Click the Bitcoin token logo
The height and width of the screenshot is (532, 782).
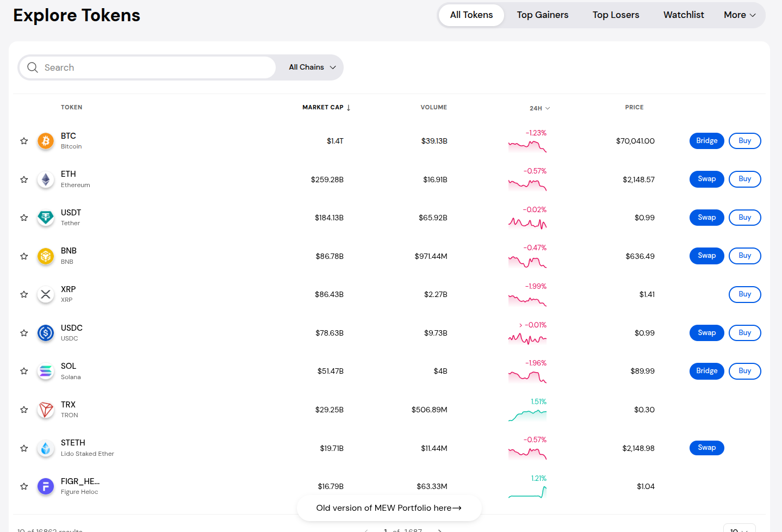(x=46, y=141)
